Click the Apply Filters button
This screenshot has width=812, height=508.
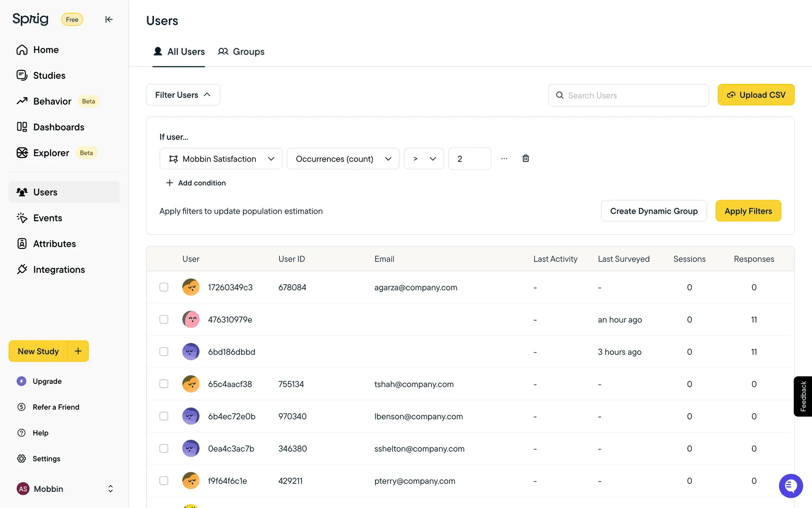pyautogui.click(x=748, y=211)
